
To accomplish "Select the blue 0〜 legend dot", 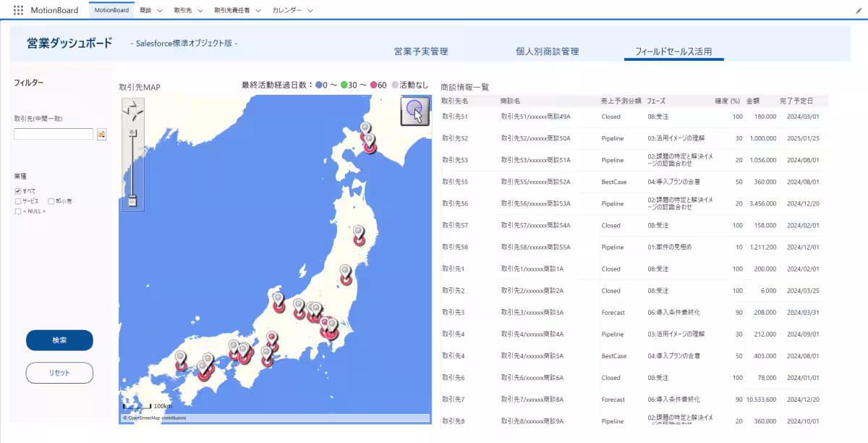I will pyautogui.click(x=319, y=84).
